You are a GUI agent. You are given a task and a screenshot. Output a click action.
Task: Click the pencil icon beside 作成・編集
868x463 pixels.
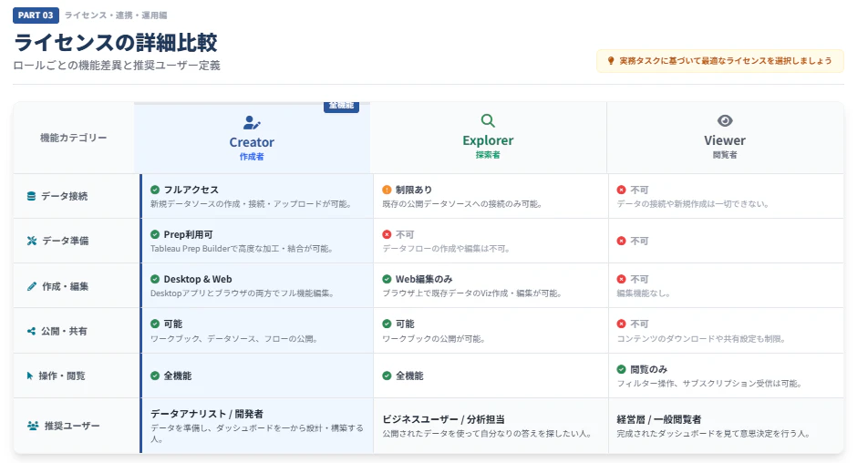click(32, 286)
